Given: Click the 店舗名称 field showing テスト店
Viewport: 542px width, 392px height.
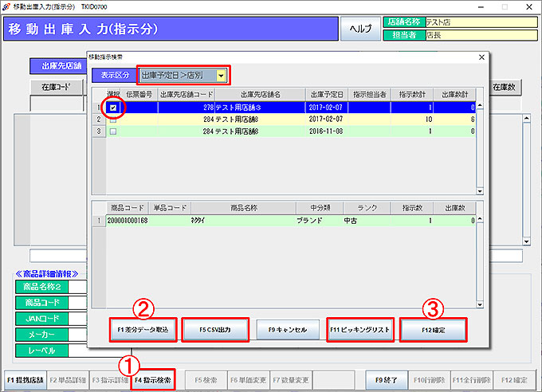Looking at the screenshot, I should tap(481, 22).
